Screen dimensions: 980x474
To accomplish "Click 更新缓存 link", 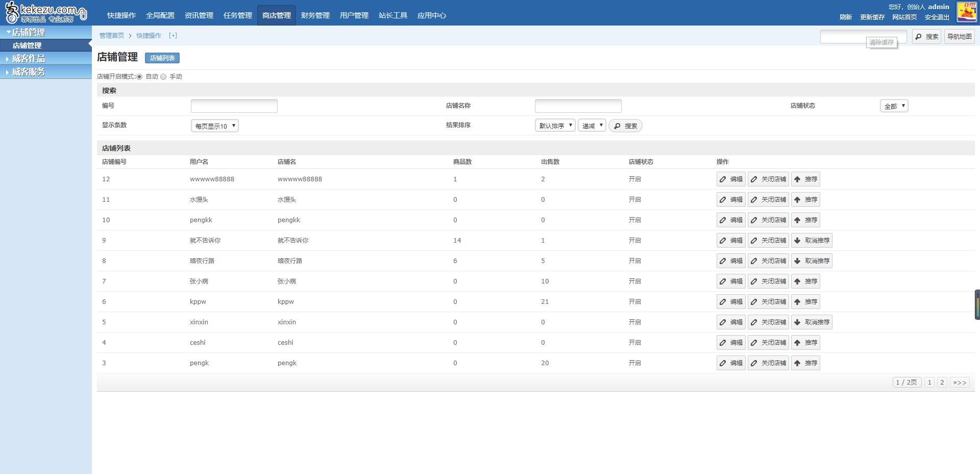I will tap(872, 17).
